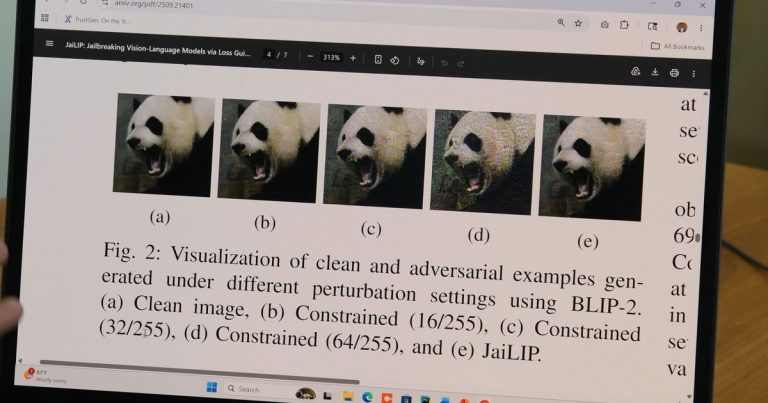Image resolution: width=768 pixels, height=403 pixels.
Task: Click the screenshot camera icon in Chrome toolbar
Action: 604,24
